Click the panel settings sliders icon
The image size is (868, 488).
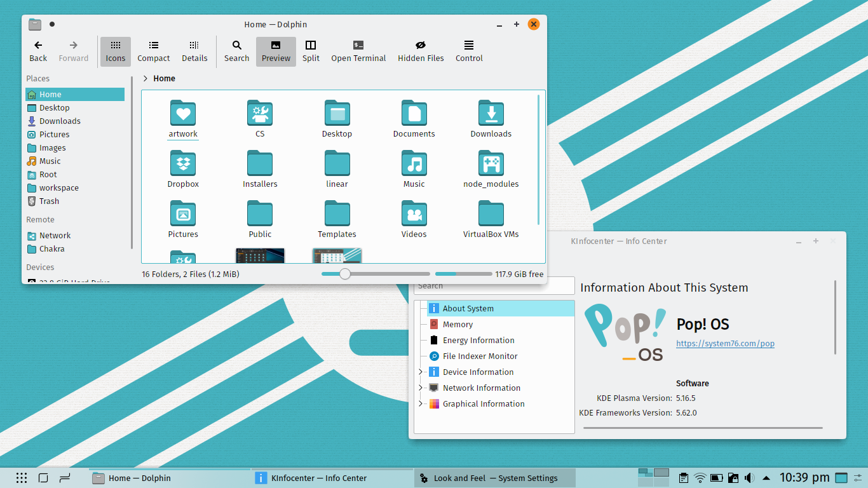858,478
